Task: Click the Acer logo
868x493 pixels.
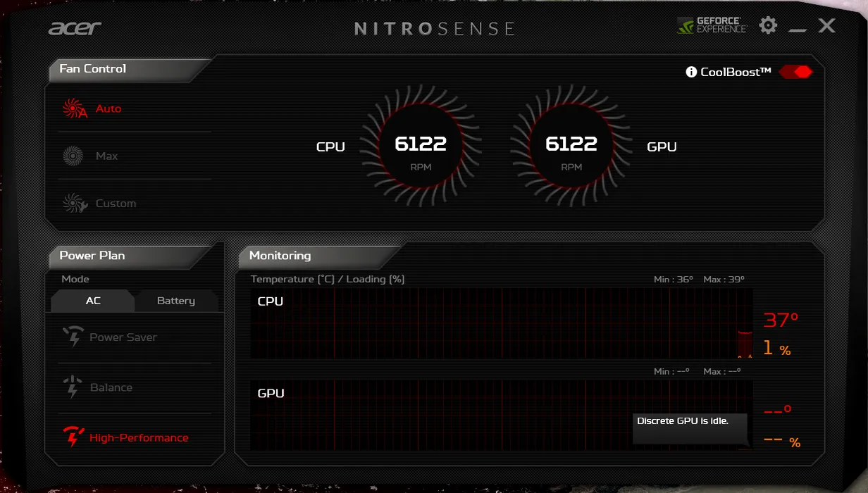Action: (x=75, y=27)
